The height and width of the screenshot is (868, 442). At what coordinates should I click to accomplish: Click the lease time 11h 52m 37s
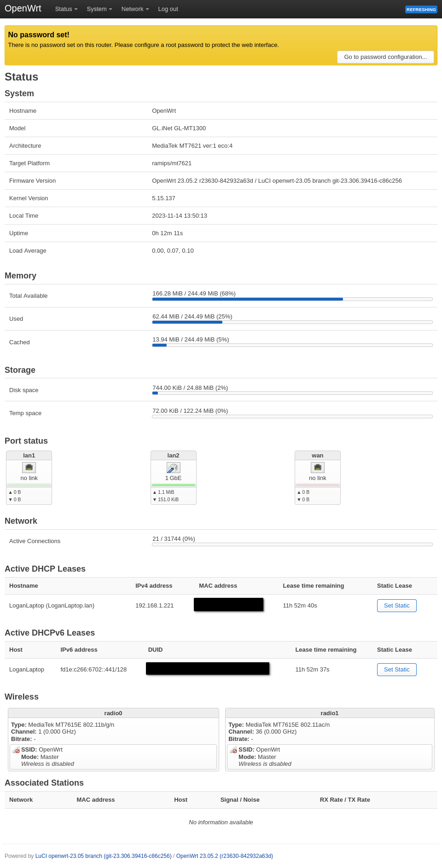(x=312, y=670)
